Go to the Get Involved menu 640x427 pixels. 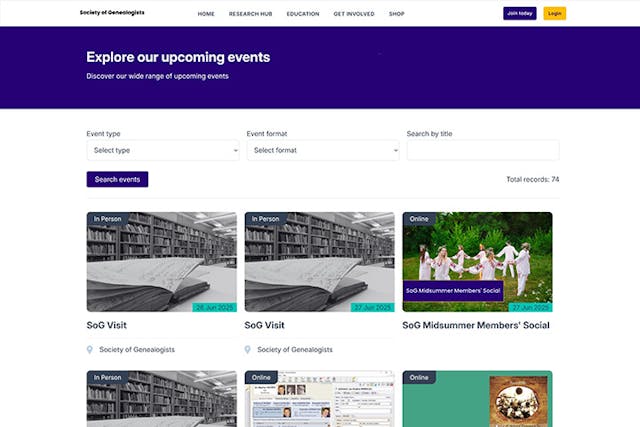click(x=354, y=14)
